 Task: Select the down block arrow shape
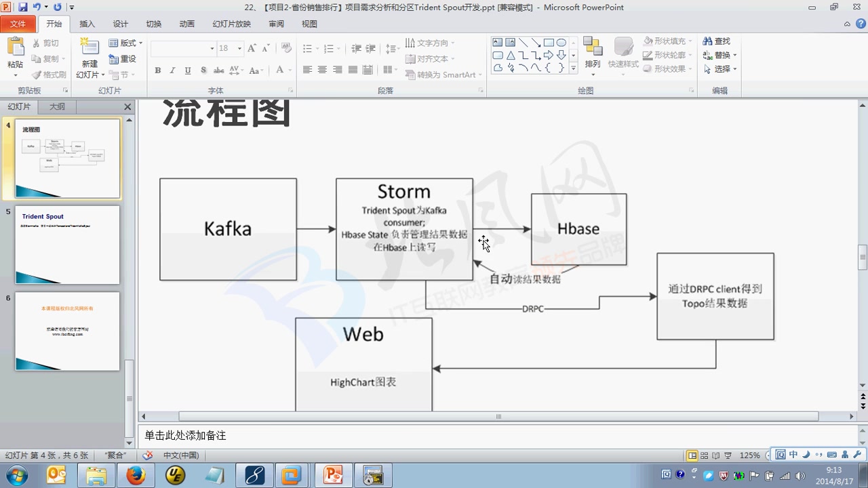coord(561,56)
